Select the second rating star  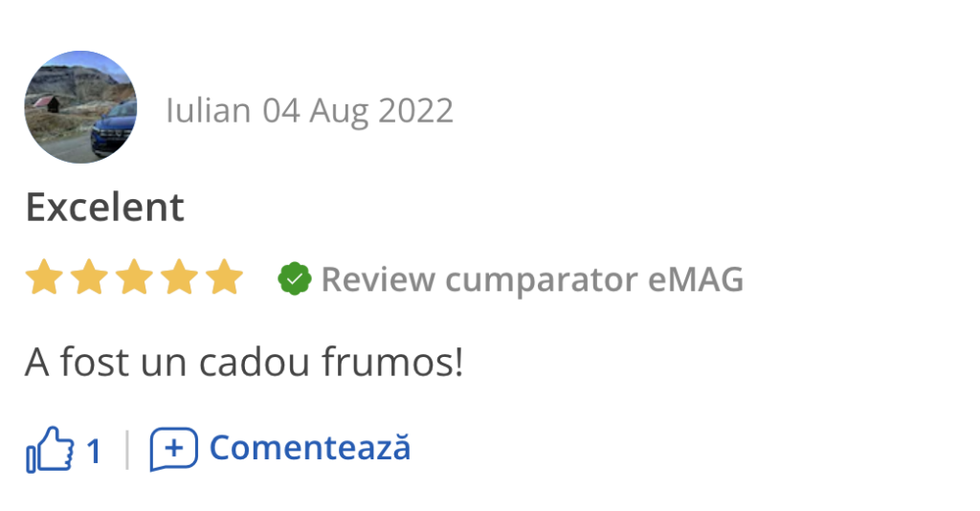[89, 278]
